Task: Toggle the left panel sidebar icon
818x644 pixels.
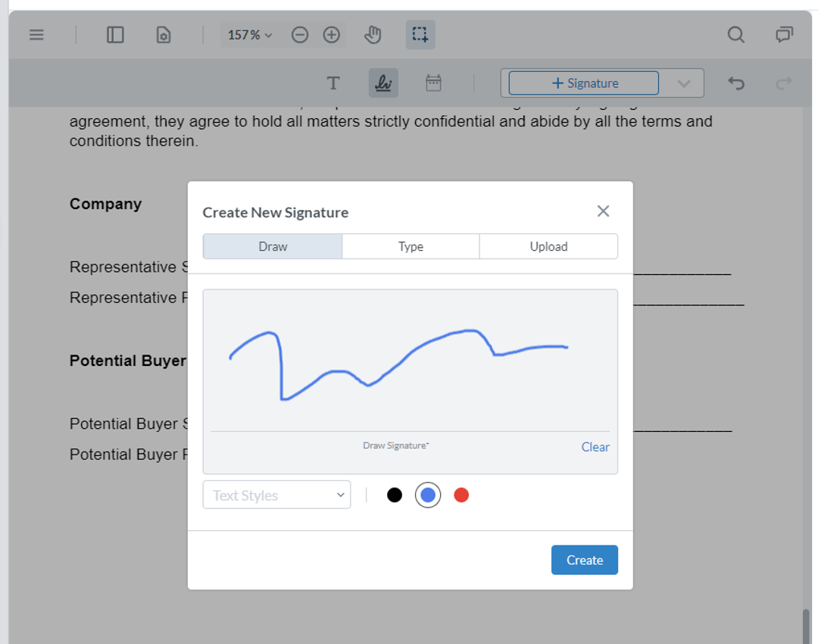Action: [x=115, y=35]
